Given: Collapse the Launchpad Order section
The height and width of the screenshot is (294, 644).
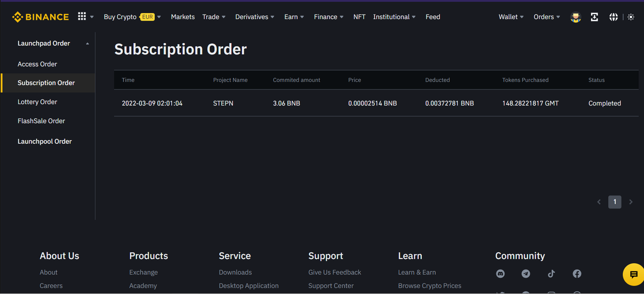Looking at the screenshot, I should point(88,44).
